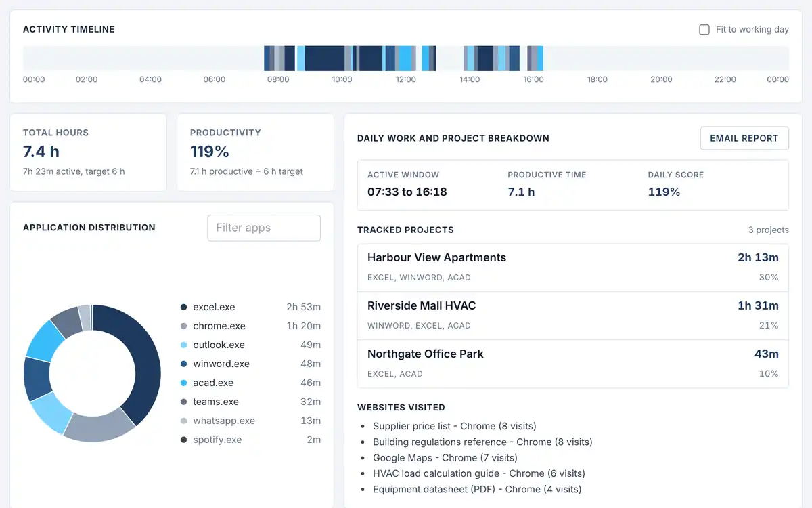Open the Northgate Office Park project row

click(573, 364)
